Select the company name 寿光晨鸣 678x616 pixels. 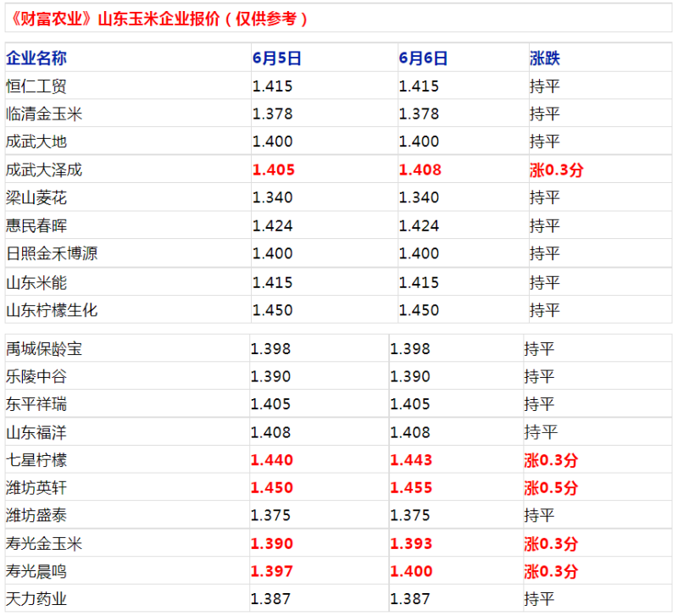pyautogui.click(x=36, y=571)
